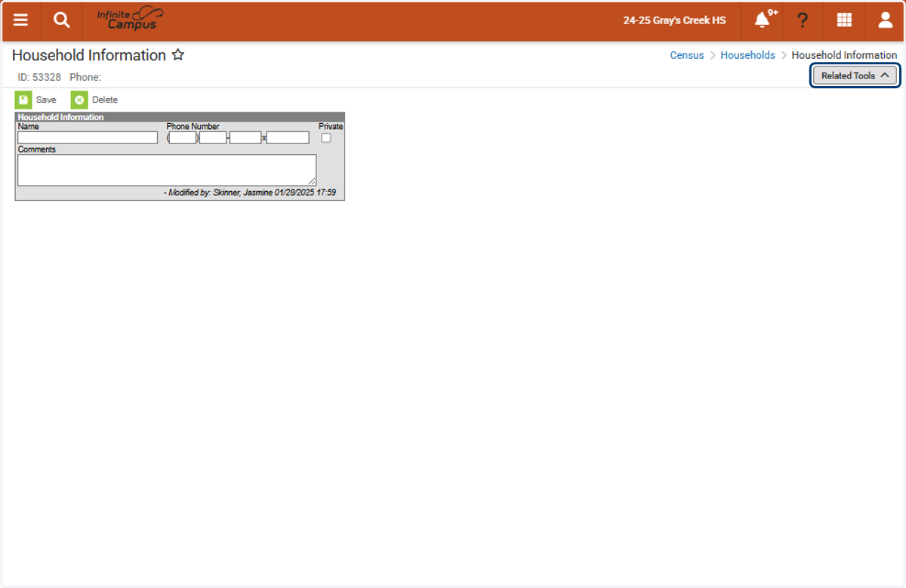Tick the Private checkbox
This screenshot has height=588, width=906.
click(326, 137)
